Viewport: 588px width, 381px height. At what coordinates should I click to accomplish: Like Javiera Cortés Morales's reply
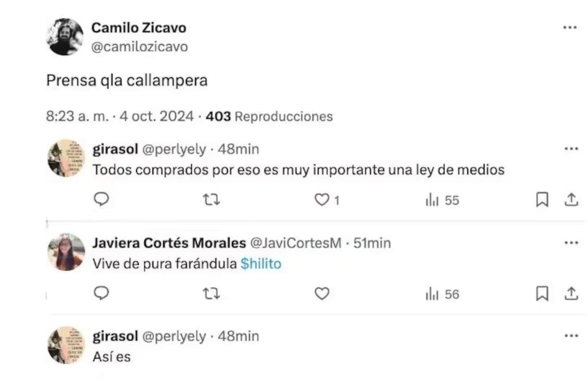322,293
